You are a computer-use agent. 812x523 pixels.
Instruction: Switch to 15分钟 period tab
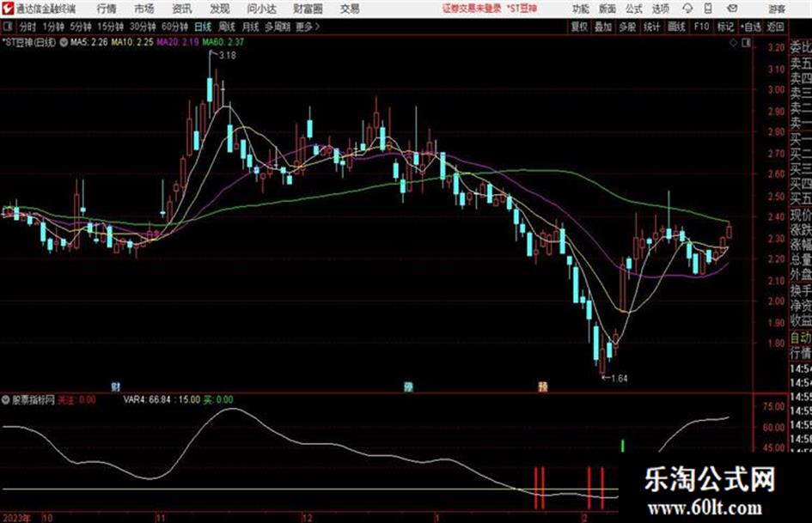click(x=111, y=27)
